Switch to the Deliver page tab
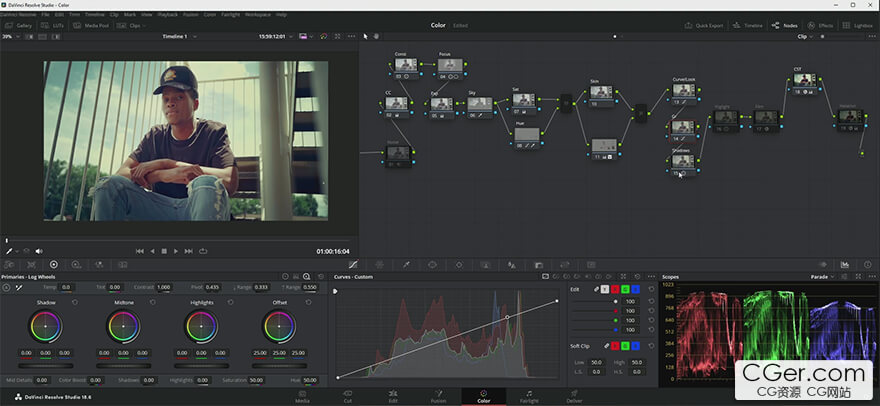This screenshot has width=880, height=406. click(574, 396)
